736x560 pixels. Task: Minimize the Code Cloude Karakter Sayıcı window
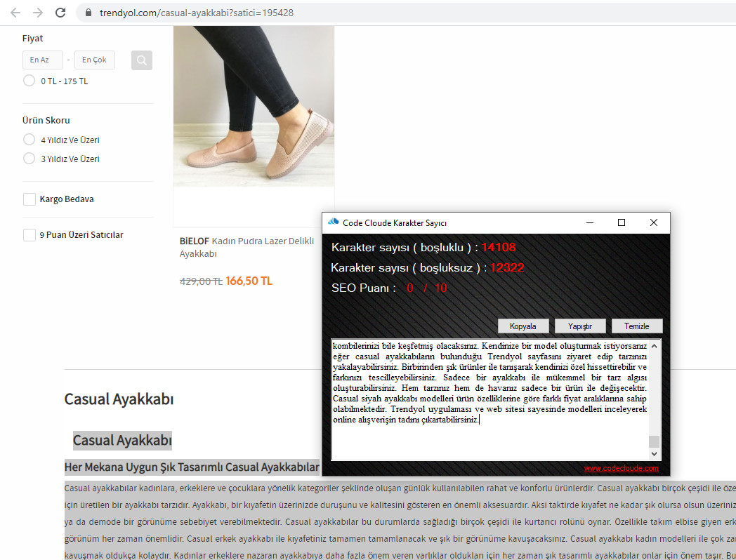590,222
